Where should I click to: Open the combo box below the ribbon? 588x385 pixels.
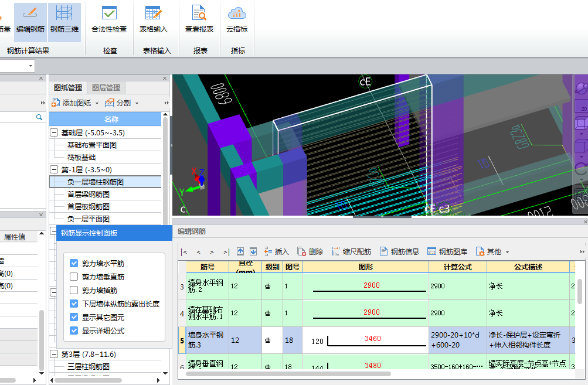17,66
